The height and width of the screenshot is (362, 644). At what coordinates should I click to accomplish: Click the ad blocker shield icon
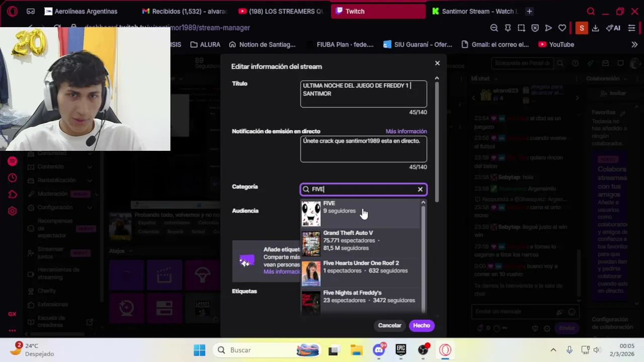pyautogui.click(x=535, y=28)
